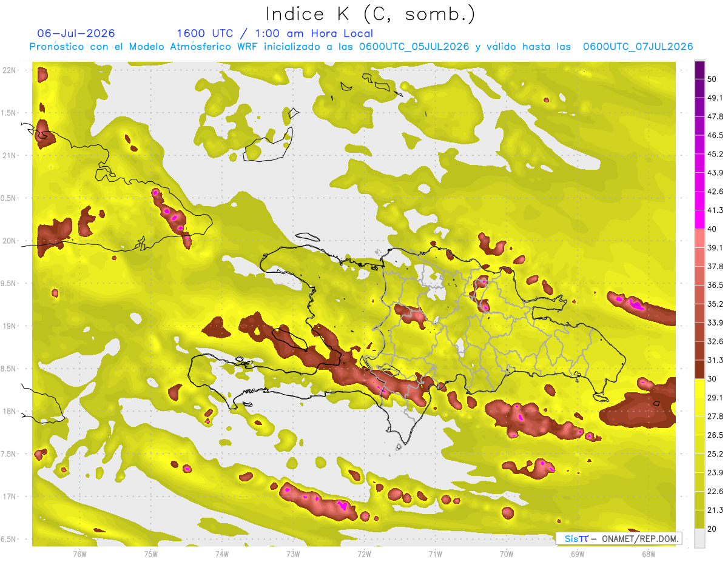Click the legend value '49.1'
This screenshot has width=728, height=562.
715,98
